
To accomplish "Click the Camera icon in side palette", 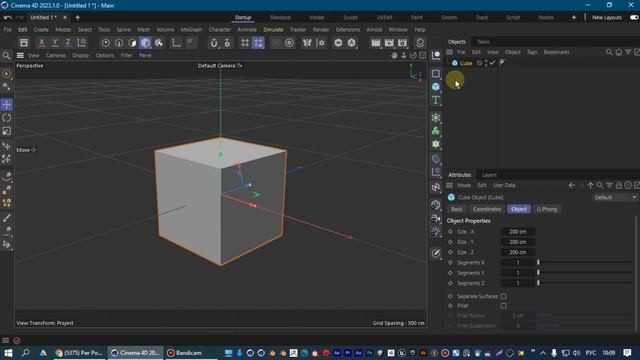I will (x=436, y=218).
